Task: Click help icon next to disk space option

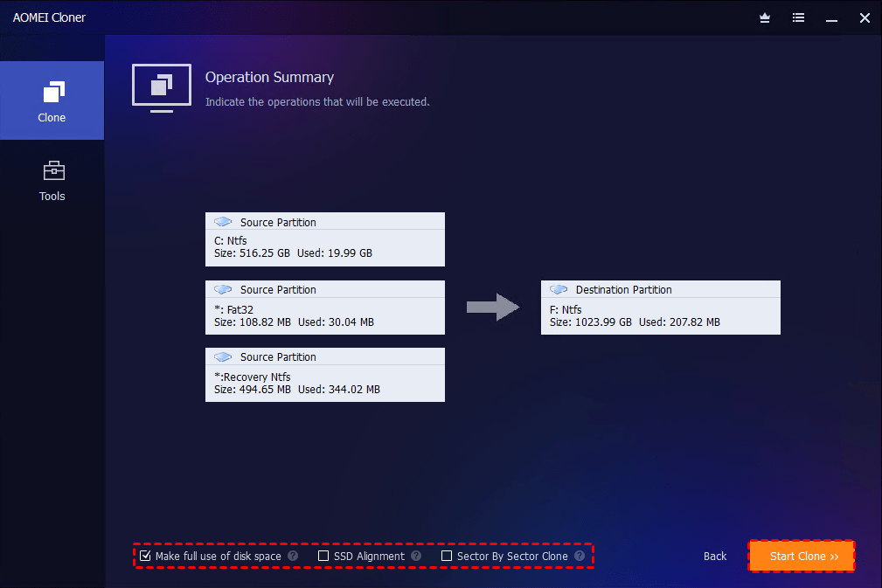Action: (x=293, y=556)
